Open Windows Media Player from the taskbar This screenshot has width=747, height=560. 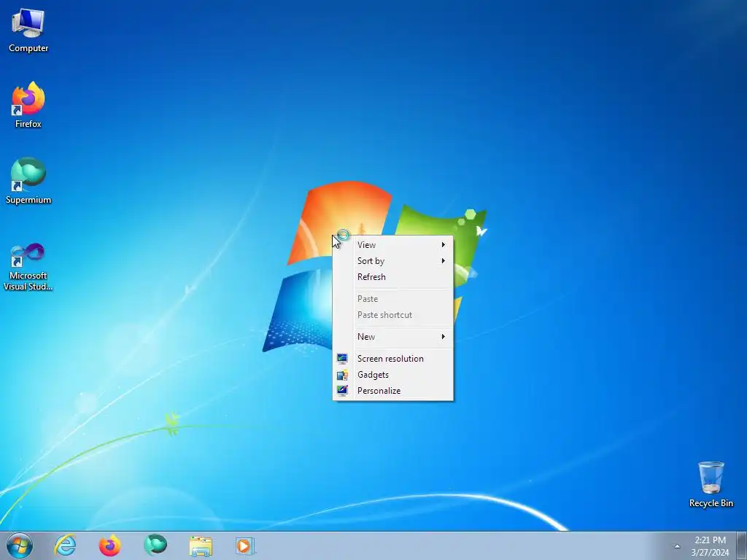click(x=245, y=545)
